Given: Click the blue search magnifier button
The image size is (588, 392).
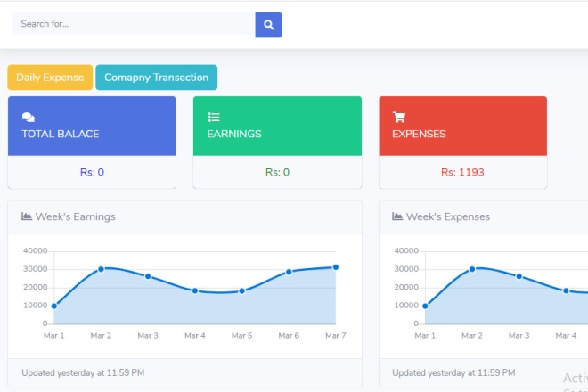Looking at the screenshot, I should click(268, 25).
